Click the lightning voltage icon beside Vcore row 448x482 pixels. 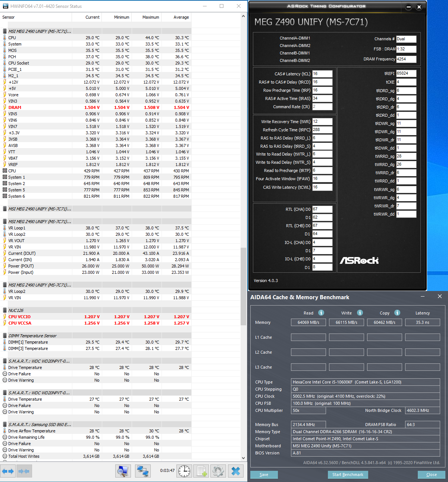coord(5,95)
